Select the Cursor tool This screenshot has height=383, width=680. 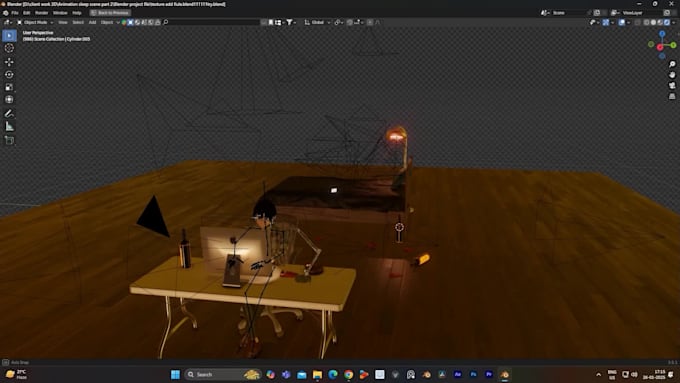9,48
